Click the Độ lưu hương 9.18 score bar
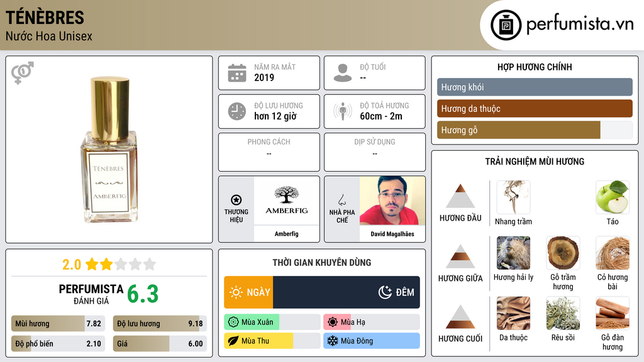 160,324
